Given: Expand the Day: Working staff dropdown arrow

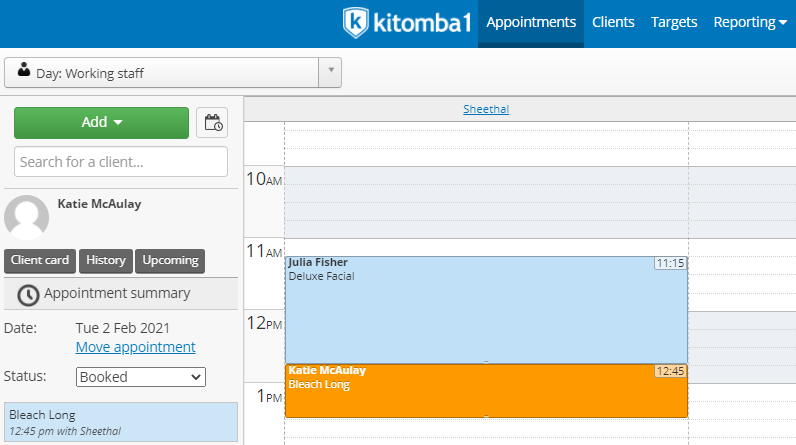Looking at the screenshot, I should point(330,71).
